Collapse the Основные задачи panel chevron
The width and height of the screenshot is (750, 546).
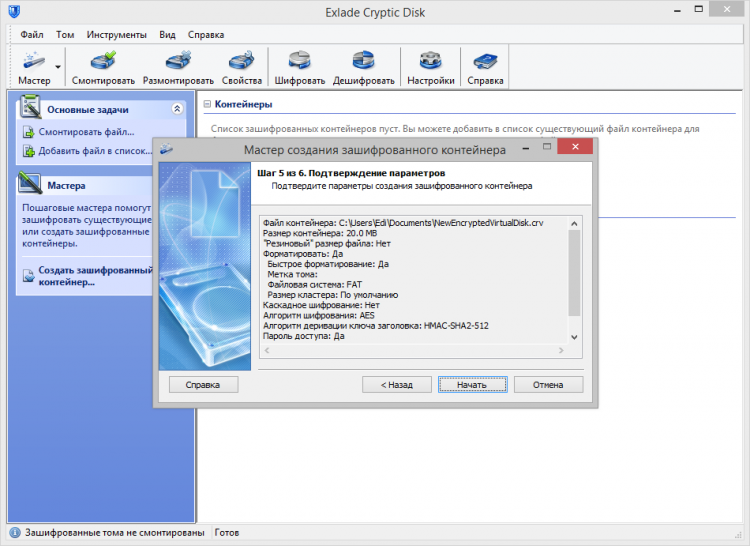point(177,109)
